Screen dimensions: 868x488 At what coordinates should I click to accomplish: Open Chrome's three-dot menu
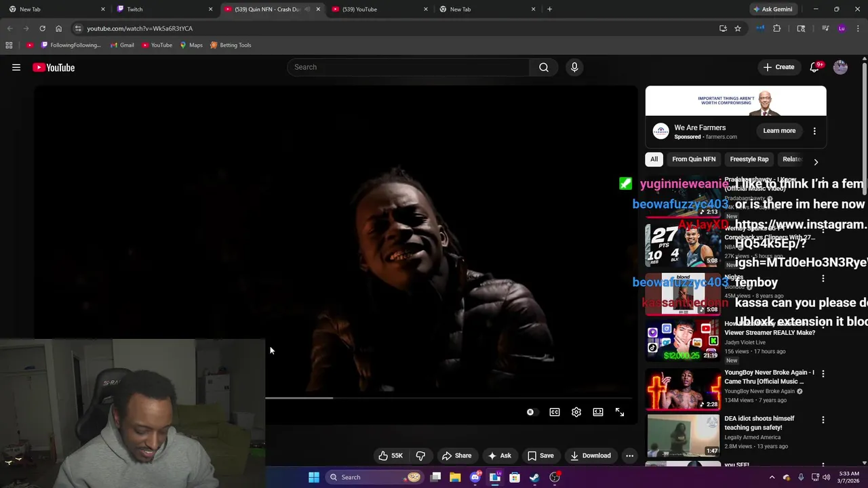859,28
